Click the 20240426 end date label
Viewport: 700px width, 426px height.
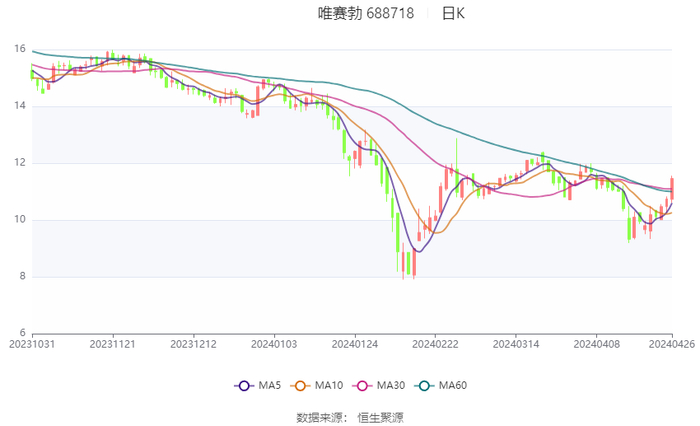click(670, 343)
